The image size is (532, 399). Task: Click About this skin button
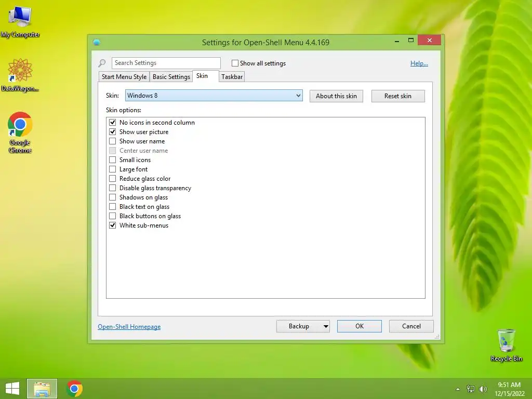click(336, 96)
